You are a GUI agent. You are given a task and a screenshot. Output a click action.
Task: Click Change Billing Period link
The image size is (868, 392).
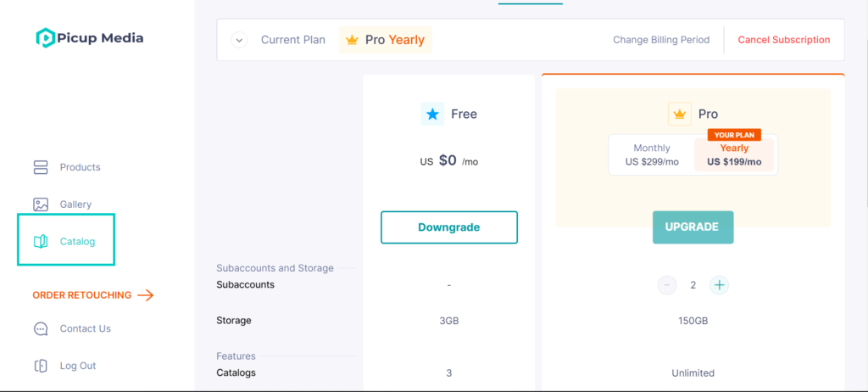(x=661, y=40)
